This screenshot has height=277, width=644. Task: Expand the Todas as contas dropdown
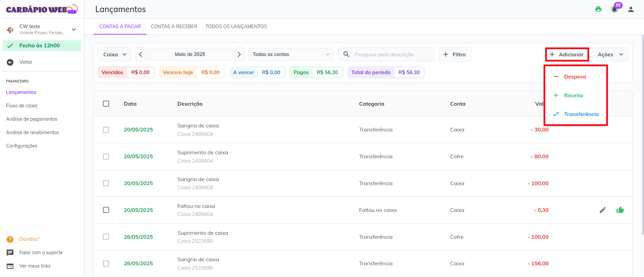290,54
